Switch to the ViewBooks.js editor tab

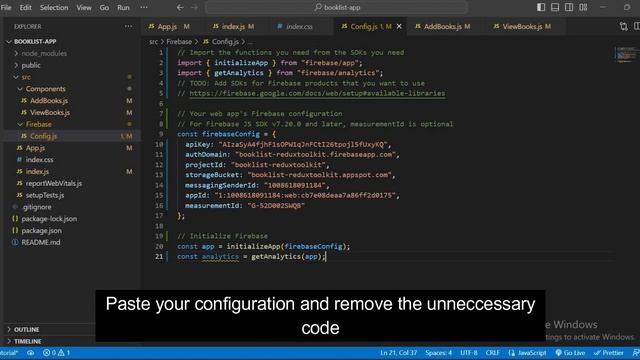click(522, 27)
